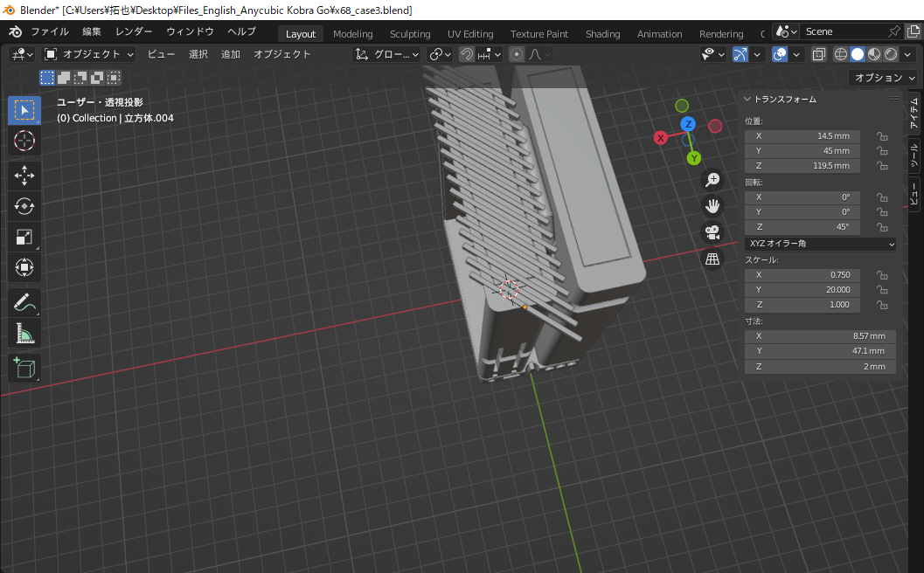924x573 pixels.
Task: Select the Add Cube tool
Action: tap(24, 368)
